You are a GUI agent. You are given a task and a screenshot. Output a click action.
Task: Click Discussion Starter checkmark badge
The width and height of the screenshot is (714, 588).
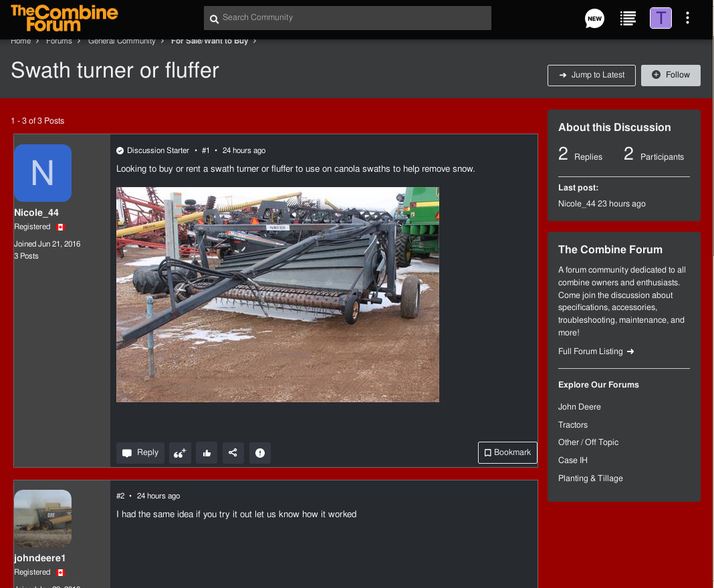pos(120,150)
